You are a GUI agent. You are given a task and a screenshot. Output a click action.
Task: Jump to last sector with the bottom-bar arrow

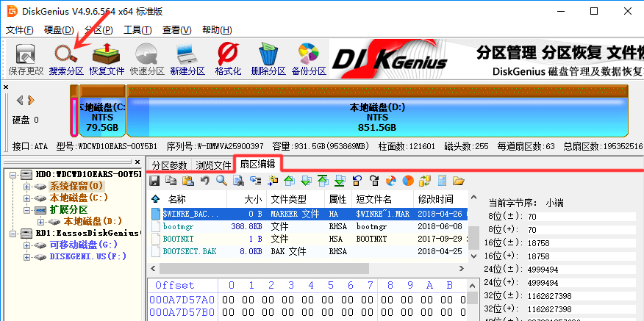(340, 180)
